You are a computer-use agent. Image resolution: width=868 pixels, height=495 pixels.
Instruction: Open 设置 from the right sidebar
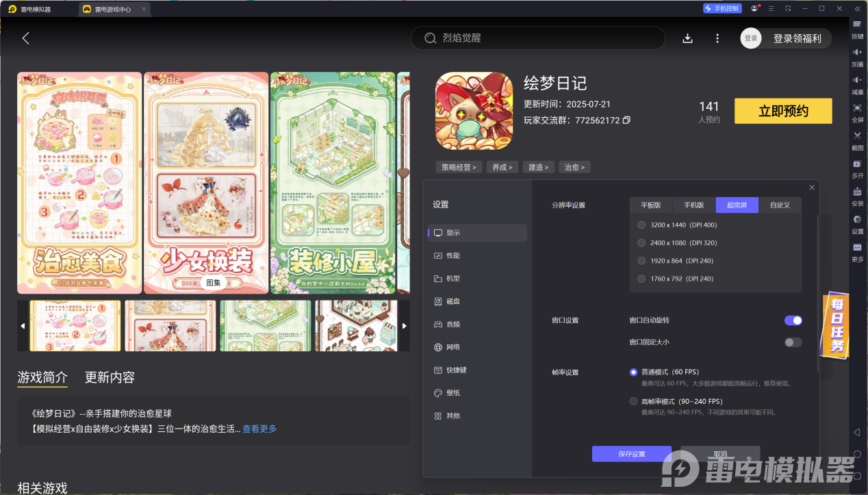[857, 225]
